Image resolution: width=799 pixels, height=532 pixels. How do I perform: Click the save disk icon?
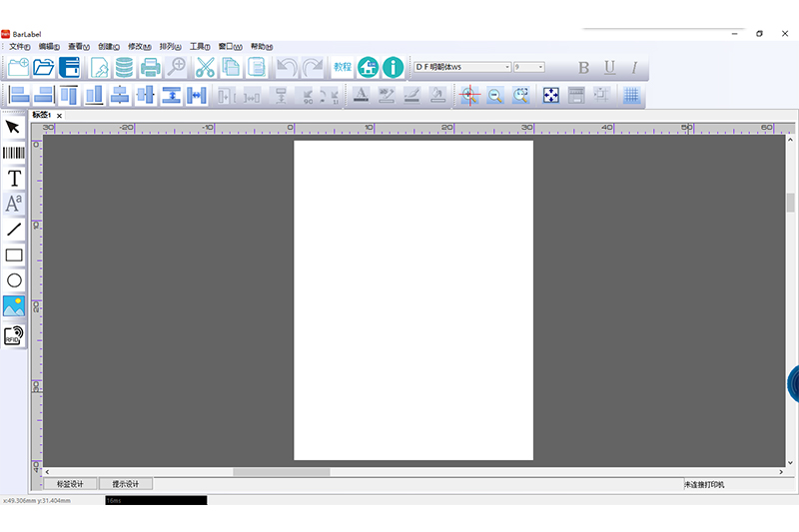click(x=70, y=68)
